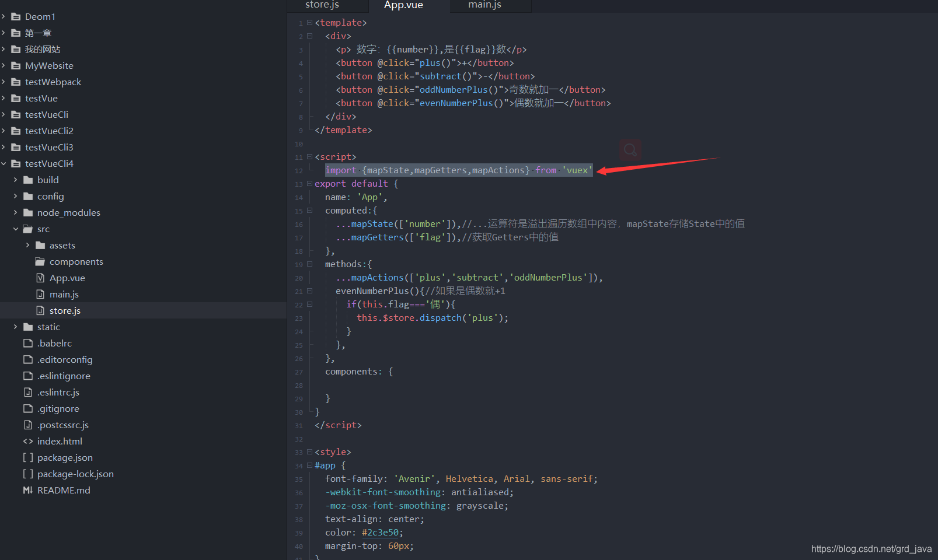
Task: Click the .editorconfig file icon
Action: 28,360
